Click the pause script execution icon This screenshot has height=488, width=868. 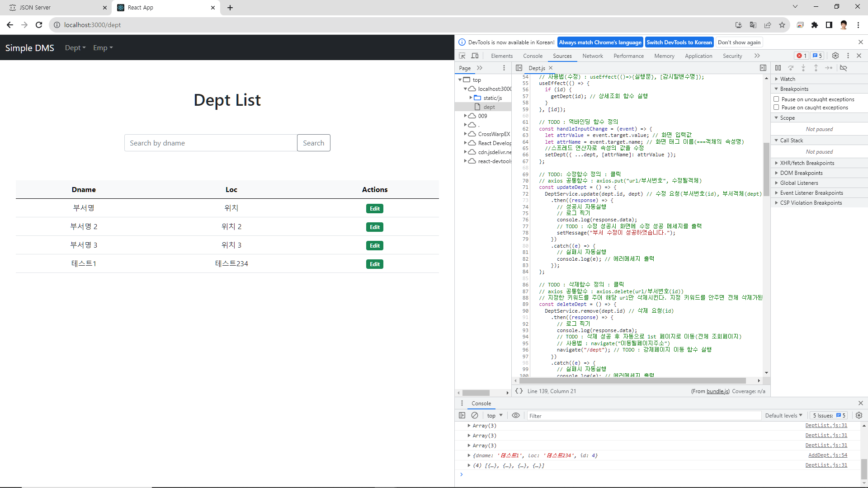click(x=778, y=68)
